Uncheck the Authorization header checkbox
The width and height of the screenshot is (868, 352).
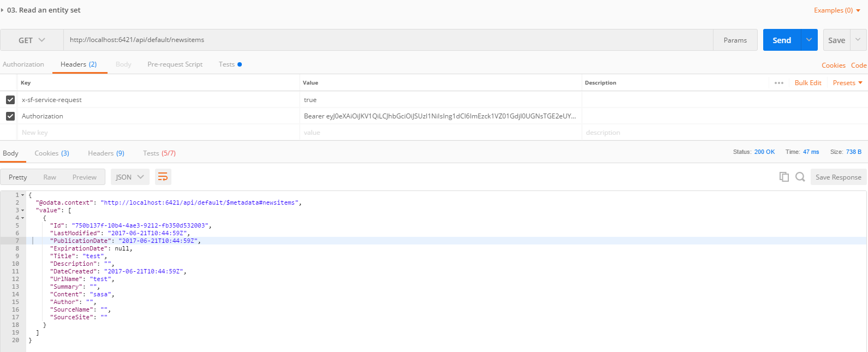click(10, 116)
